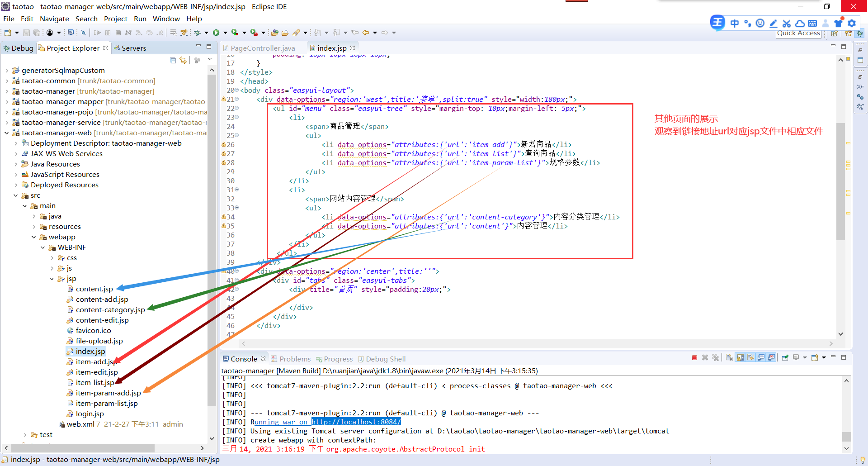Click the IME settings gear icon

click(x=852, y=23)
